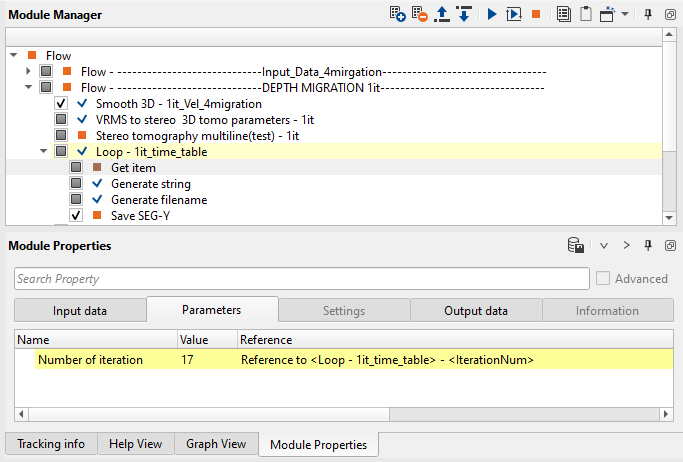Expand the Input_Data_4mirgation flow node
Screen dimensions: 683x462
coord(29,72)
